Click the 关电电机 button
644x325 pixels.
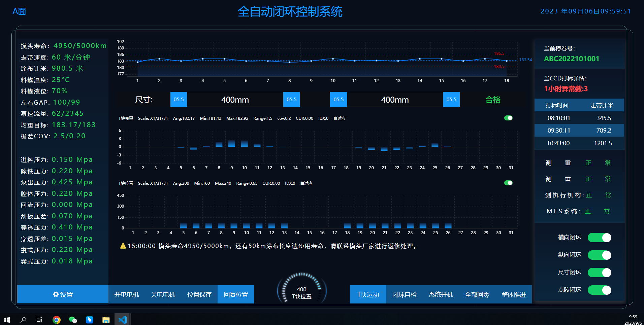coord(163,294)
